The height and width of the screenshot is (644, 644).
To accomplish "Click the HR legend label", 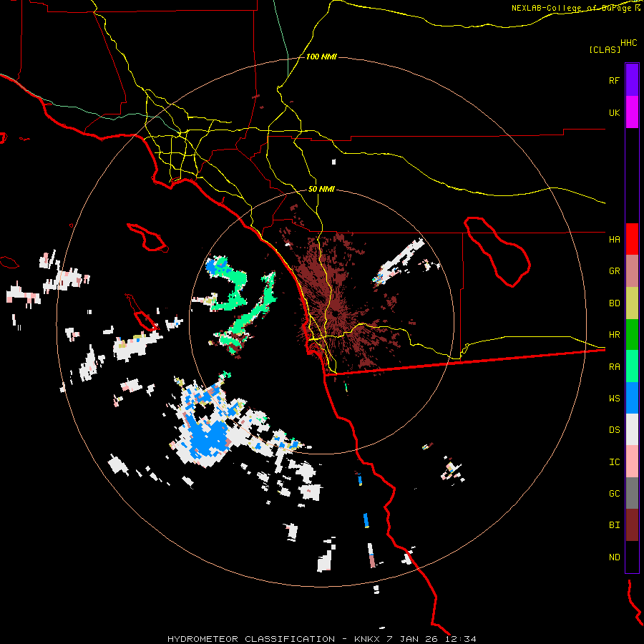I will pyautogui.click(x=614, y=335).
